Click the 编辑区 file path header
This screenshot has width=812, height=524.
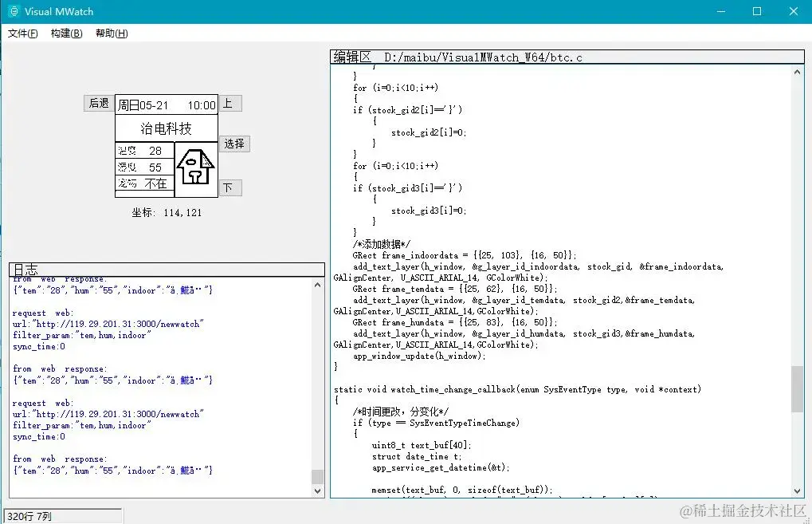[x=567, y=57]
